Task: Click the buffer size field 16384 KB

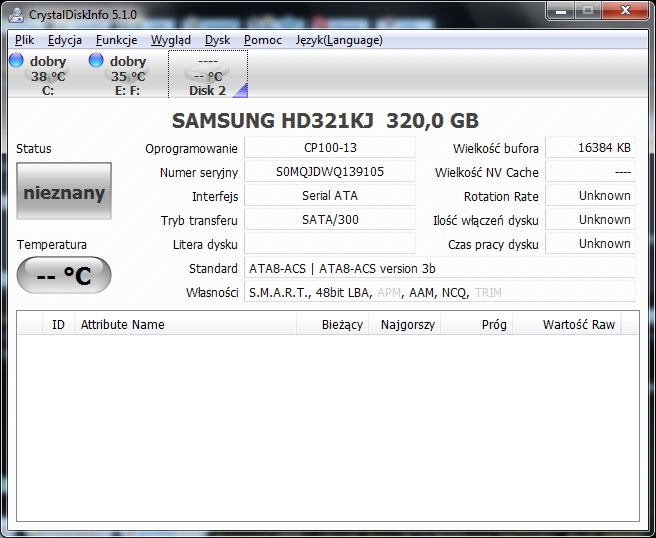Action: click(590, 147)
